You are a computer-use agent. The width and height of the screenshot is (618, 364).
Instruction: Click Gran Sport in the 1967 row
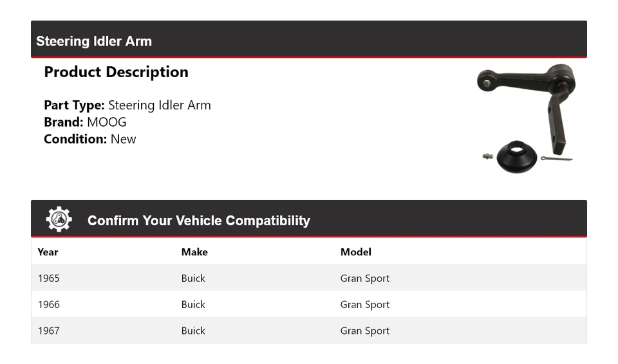click(365, 331)
